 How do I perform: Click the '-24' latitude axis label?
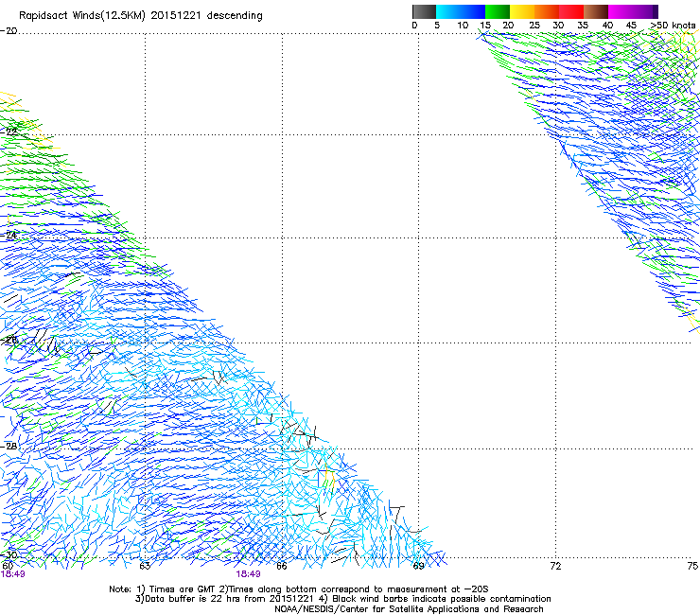pyautogui.click(x=9, y=235)
